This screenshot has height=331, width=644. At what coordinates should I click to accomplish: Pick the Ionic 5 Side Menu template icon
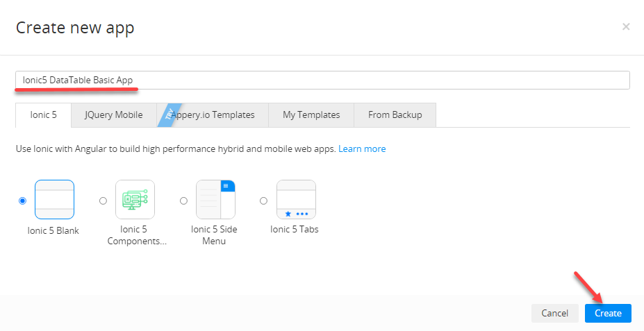tap(215, 199)
